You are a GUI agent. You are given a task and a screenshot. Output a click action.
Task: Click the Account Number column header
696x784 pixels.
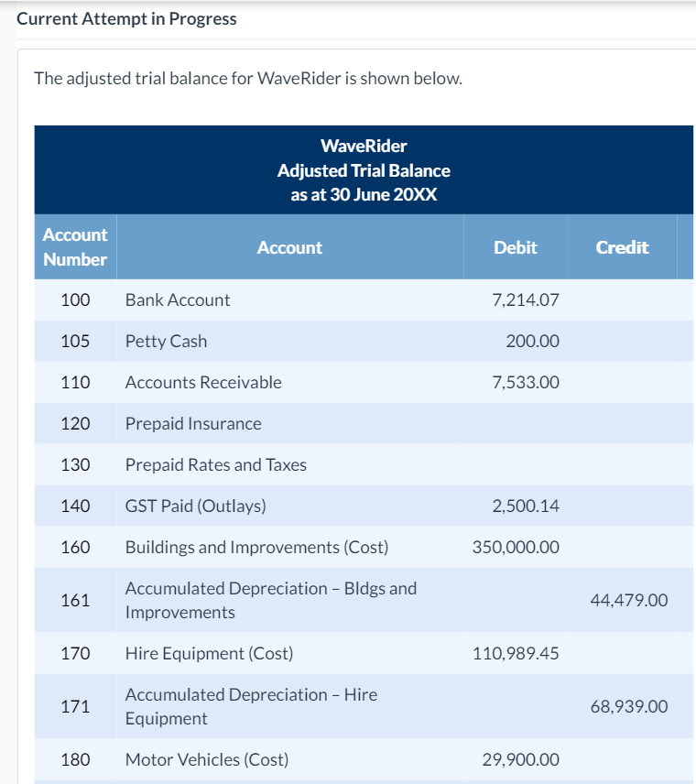[74, 246]
